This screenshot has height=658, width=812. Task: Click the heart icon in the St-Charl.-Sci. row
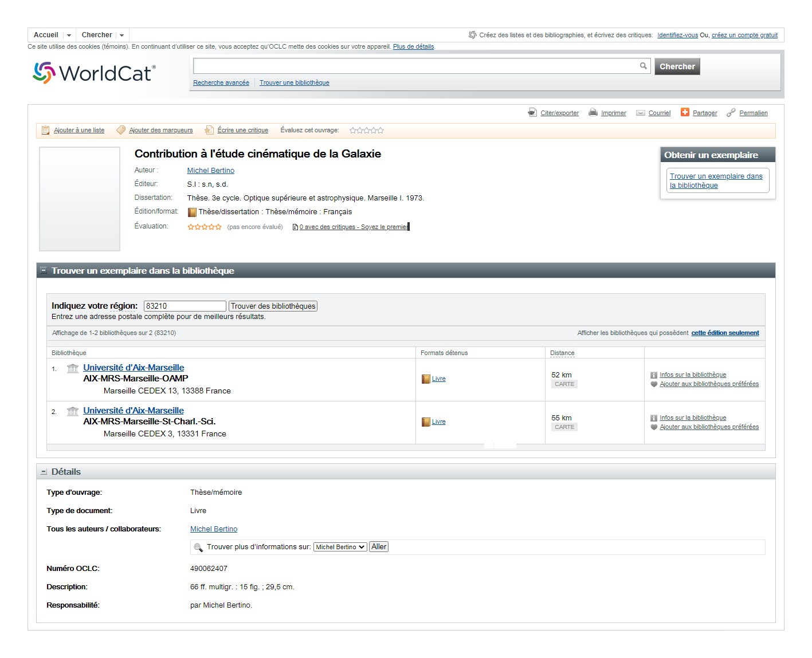(654, 427)
